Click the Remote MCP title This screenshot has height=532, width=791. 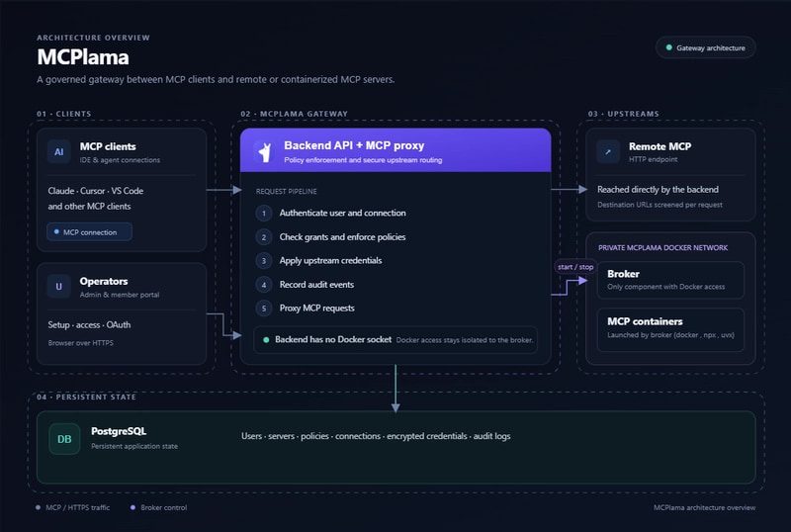click(x=659, y=146)
